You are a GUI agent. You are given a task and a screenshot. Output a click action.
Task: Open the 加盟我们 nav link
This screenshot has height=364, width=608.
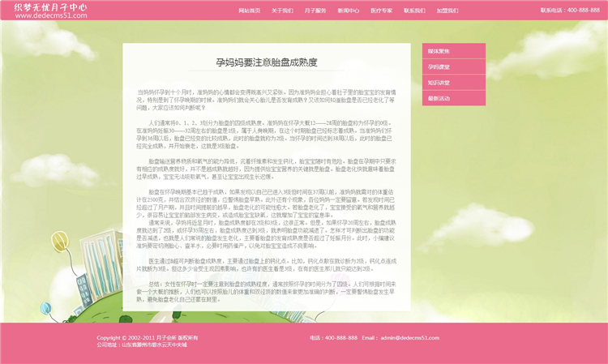point(447,11)
